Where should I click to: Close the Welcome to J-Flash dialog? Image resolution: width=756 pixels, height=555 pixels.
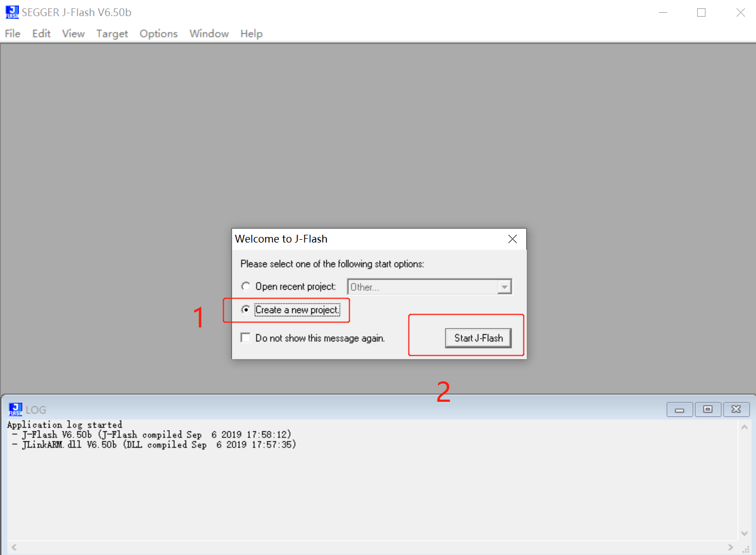512,239
